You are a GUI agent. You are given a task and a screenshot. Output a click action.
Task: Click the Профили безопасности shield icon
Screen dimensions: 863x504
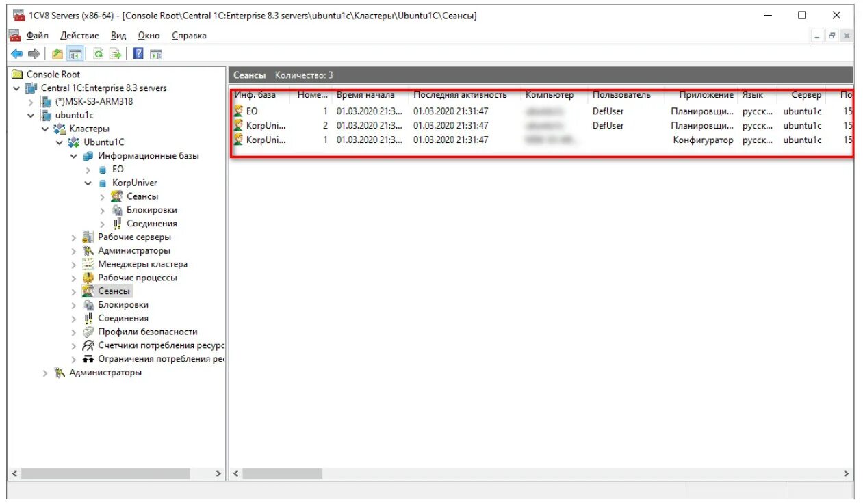88,332
